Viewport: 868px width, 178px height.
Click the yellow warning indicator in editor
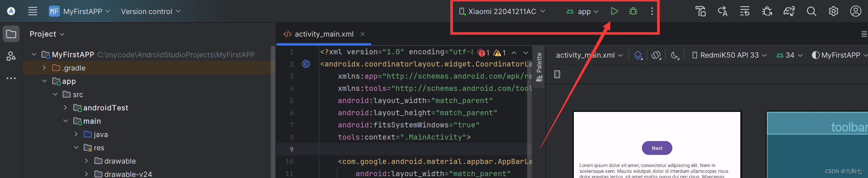coord(500,53)
